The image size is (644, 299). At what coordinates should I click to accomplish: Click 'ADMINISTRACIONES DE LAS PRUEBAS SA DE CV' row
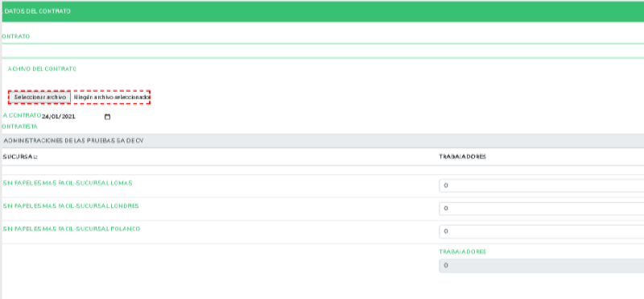[x=323, y=141]
